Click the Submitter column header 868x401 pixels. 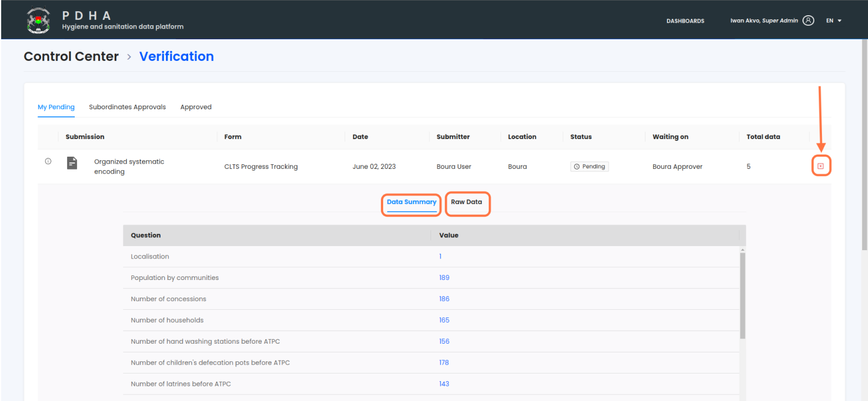(x=453, y=137)
